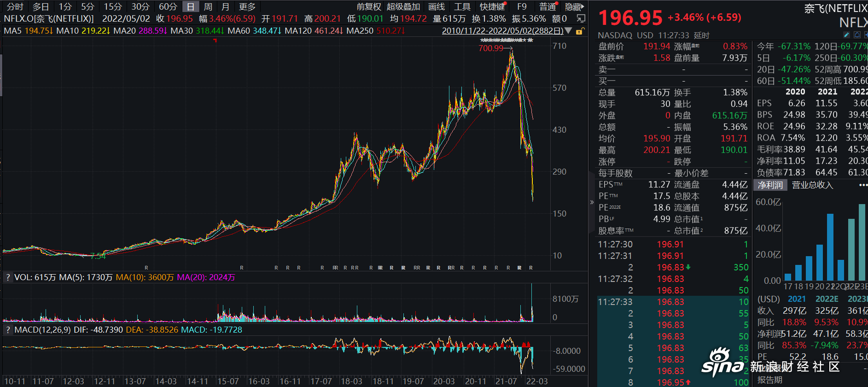Click the 总量 615.16万 volume value
868x387 pixels.
tap(652, 93)
